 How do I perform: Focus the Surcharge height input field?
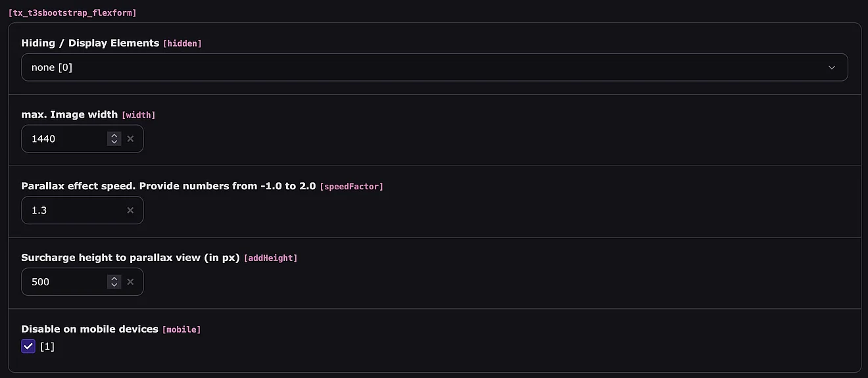[66, 281]
